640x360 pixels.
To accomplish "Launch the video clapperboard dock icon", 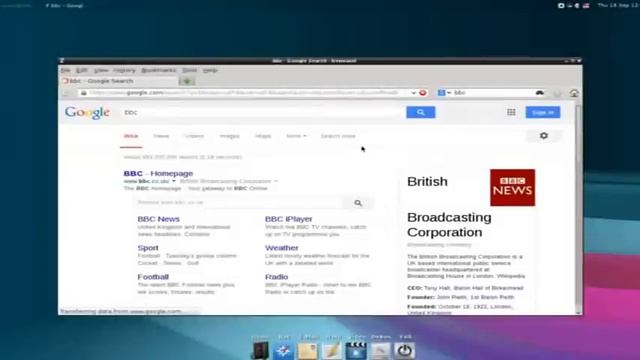I will coord(356,351).
